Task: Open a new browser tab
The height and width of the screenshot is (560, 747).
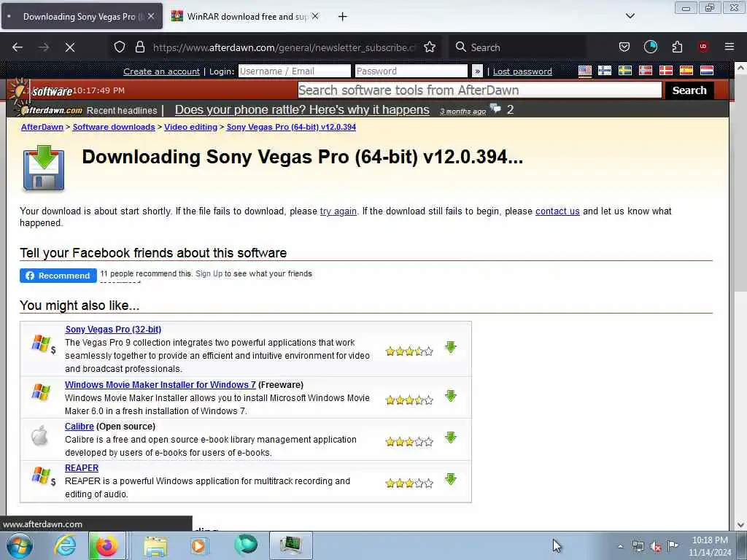Action: [342, 17]
